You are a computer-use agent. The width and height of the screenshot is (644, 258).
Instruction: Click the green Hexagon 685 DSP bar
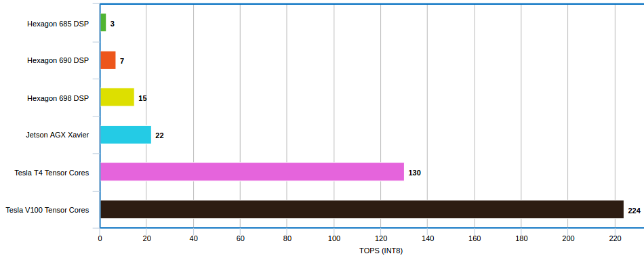tap(103, 22)
